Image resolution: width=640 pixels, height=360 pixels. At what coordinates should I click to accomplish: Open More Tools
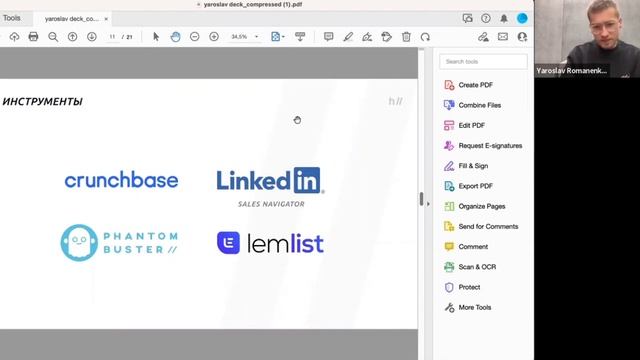[x=467, y=307]
